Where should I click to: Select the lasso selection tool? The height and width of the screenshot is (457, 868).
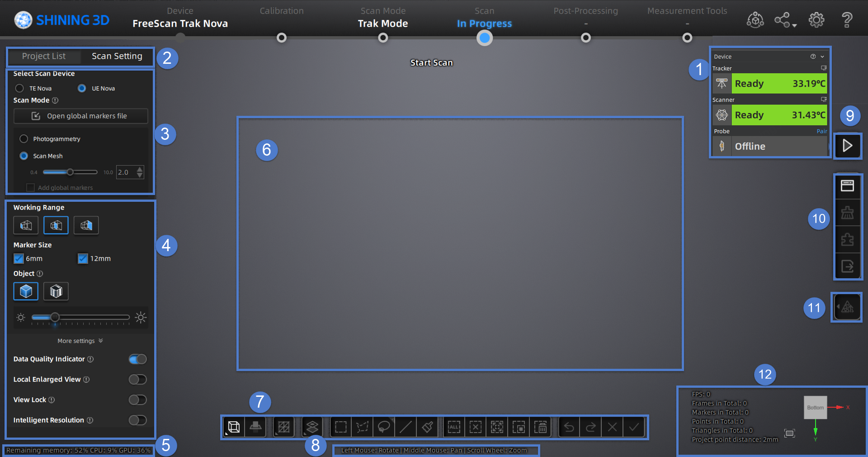384,427
